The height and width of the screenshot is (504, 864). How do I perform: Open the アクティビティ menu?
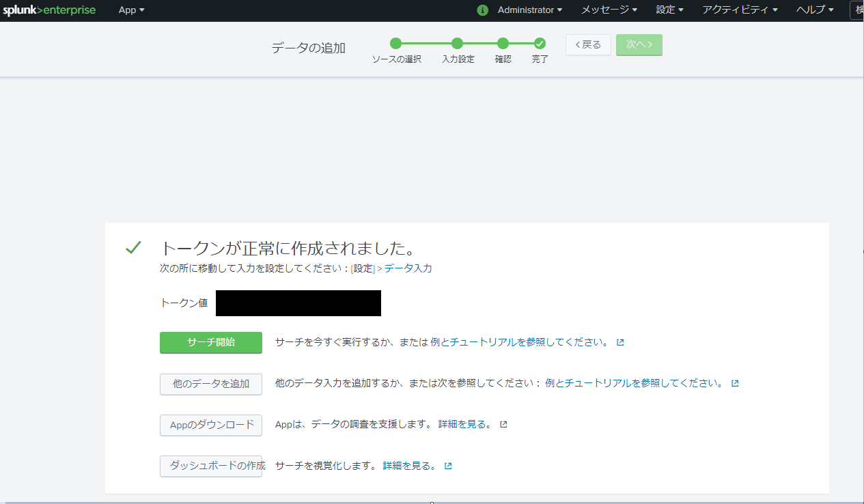click(740, 10)
